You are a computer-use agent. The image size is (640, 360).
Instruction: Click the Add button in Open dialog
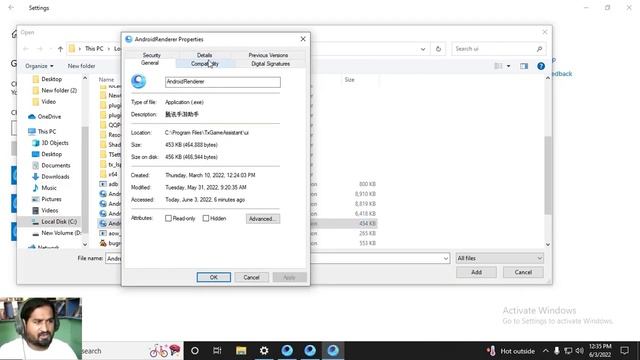coord(476,272)
